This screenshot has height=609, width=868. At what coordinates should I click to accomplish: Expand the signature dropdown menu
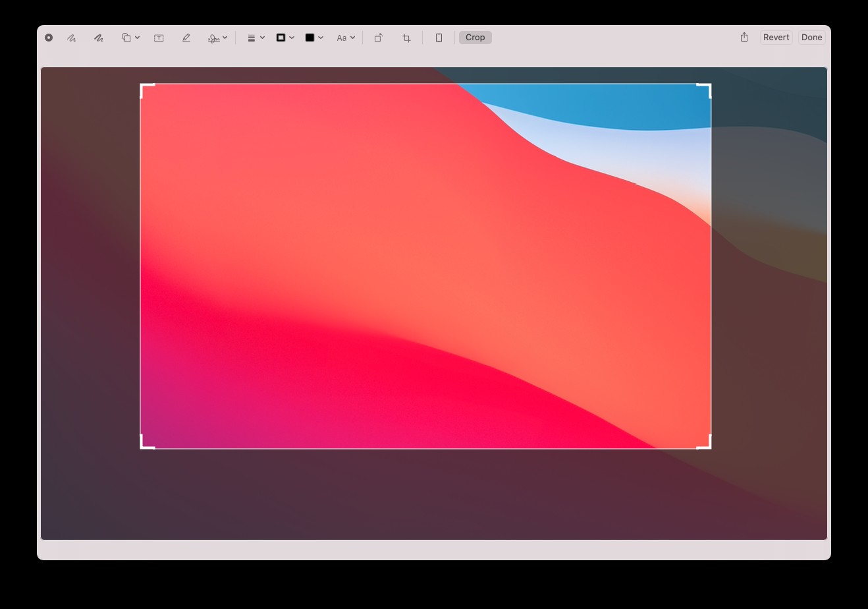(226, 38)
